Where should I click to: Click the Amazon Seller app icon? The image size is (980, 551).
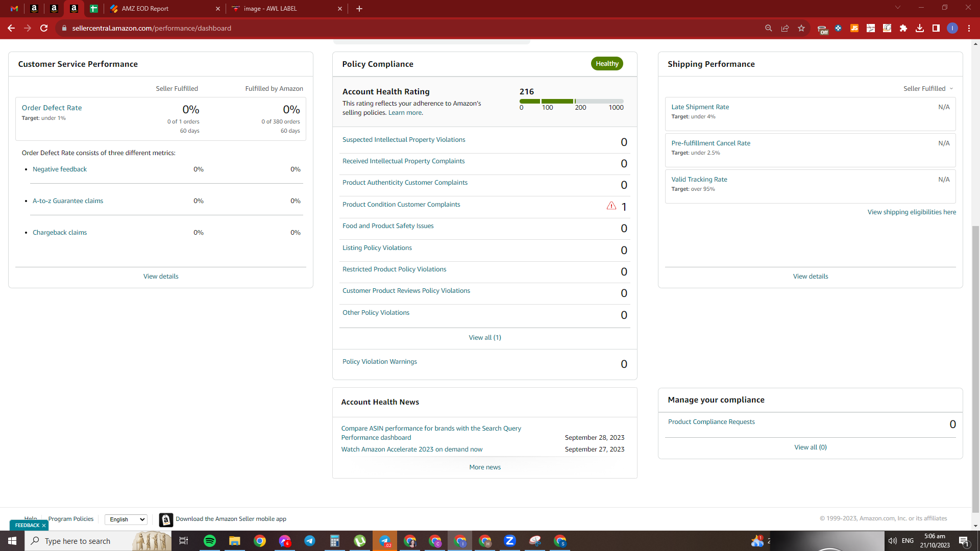pyautogui.click(x=166, y=519)
